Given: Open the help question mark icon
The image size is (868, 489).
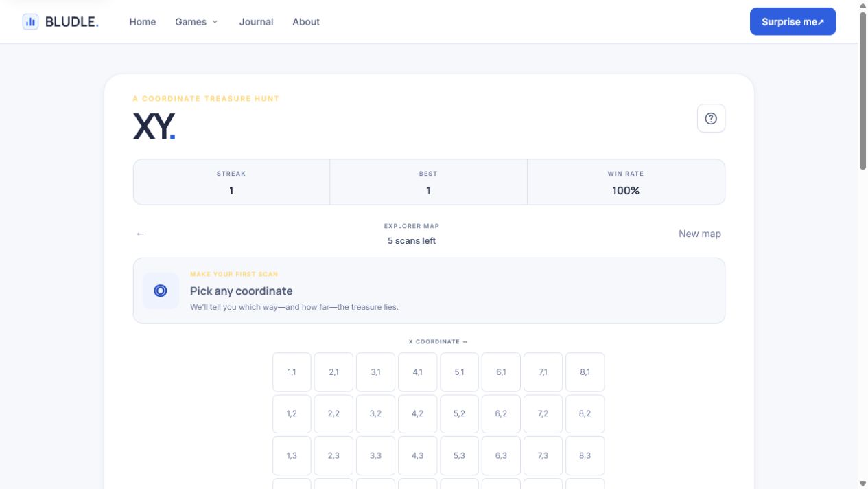Looking at the screenshot, I should (711, 118).
